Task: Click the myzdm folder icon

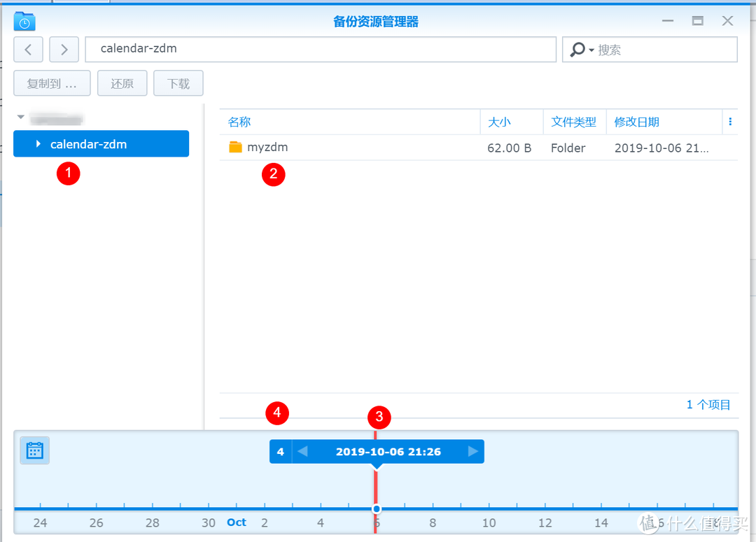Action: [x=235, y=148]
